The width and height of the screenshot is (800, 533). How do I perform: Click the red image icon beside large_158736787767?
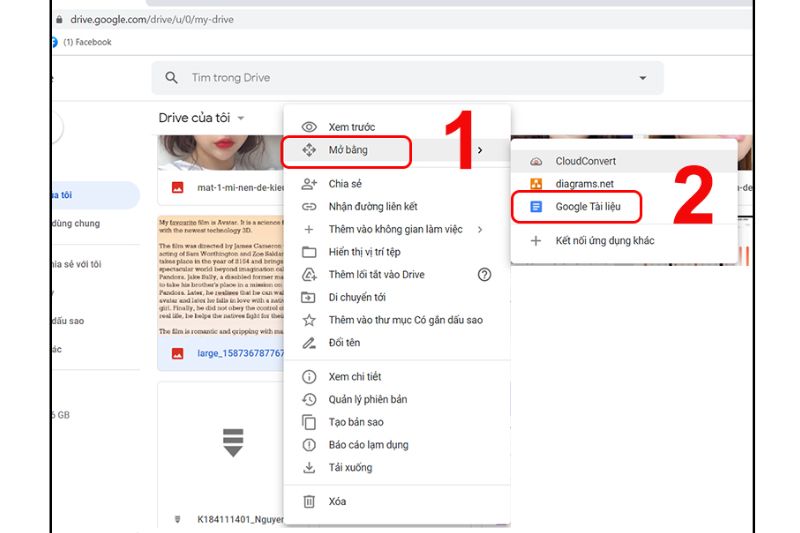click(178, 353)
